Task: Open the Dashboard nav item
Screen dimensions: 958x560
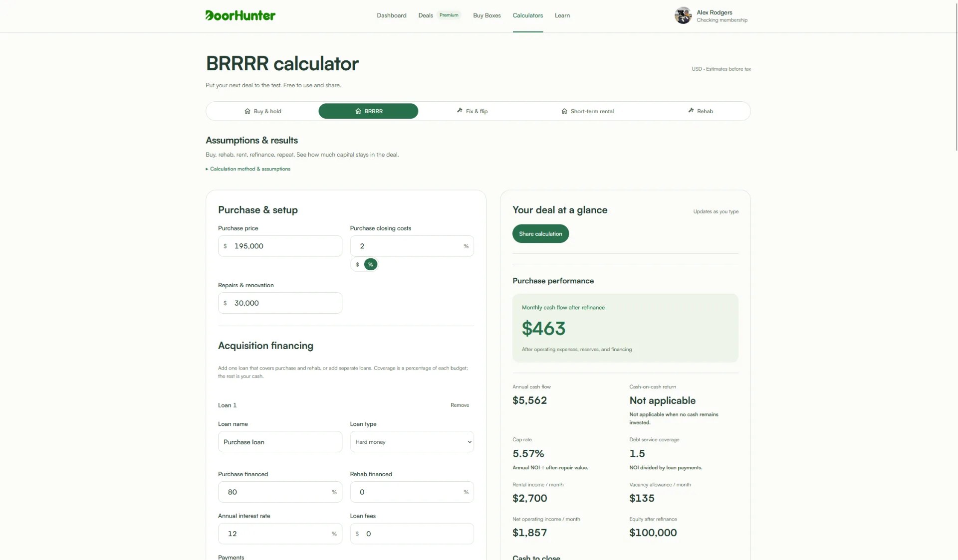Action: [x=392, y=15]
